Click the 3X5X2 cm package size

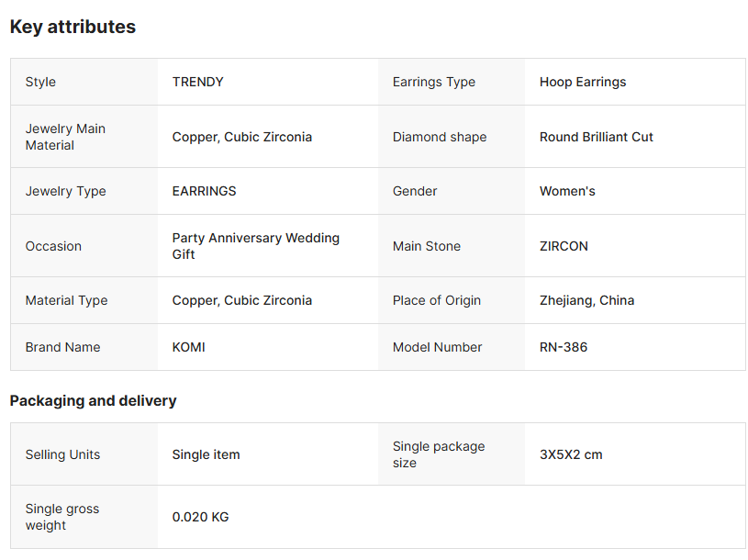571,454
